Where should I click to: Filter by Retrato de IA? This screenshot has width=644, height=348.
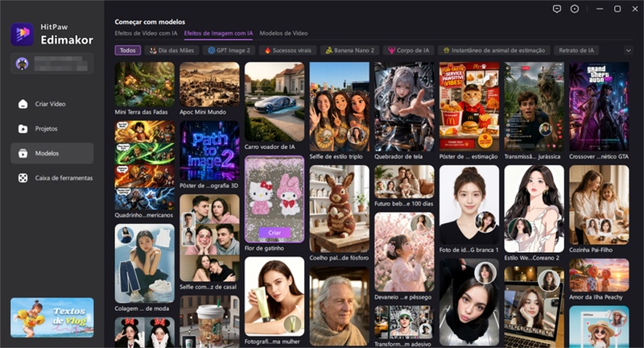click(x=576, y=51)
